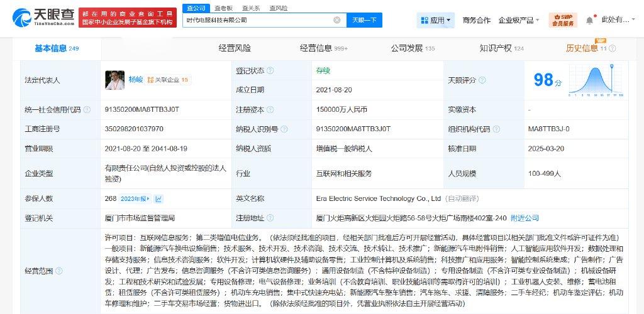Click the 98分 score distribution chart

point(596,80)
